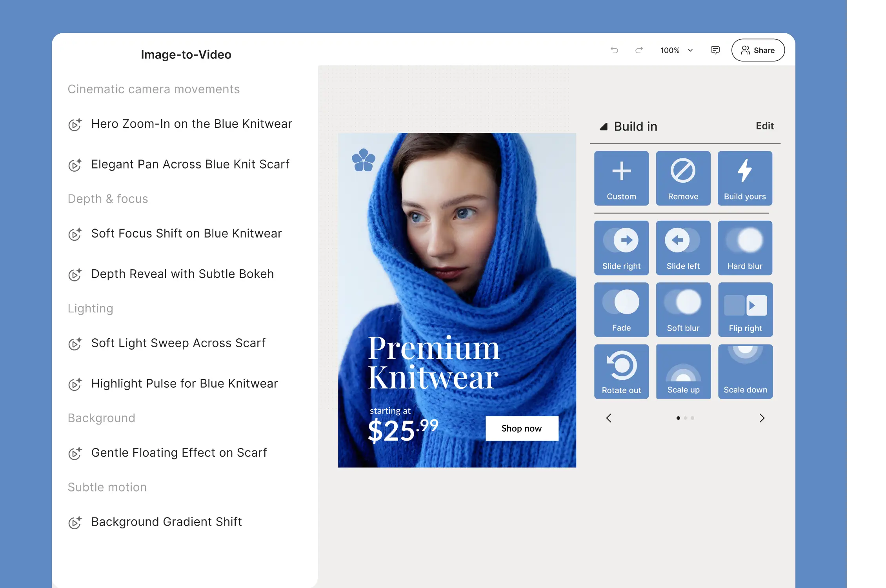Apply the Rotate out animation
The height and width of the screenshot is (588, 886).
click(621, 372)
